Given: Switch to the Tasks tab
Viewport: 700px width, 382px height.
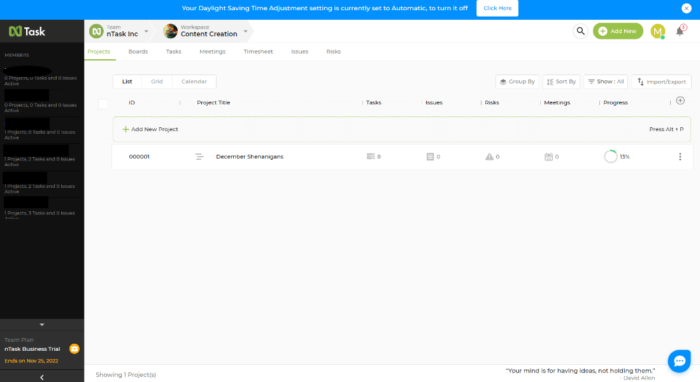Looking at the screenshot, I should tap(174, 52).
